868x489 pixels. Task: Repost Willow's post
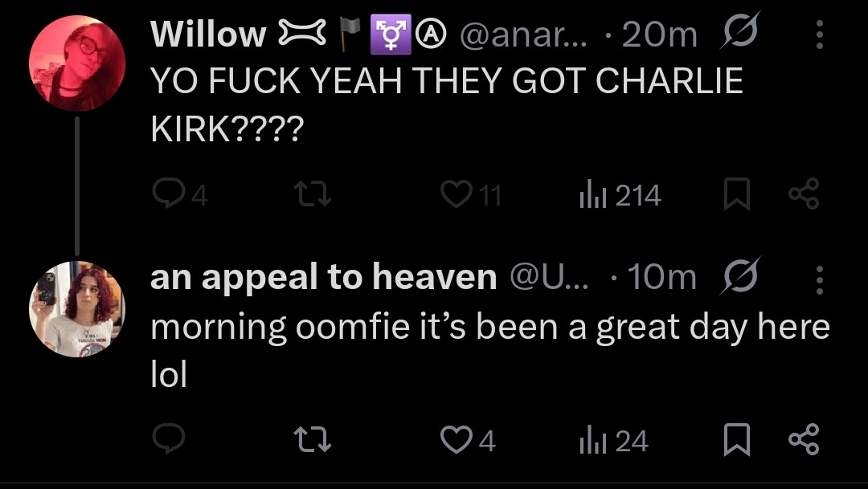coord(308,195)
